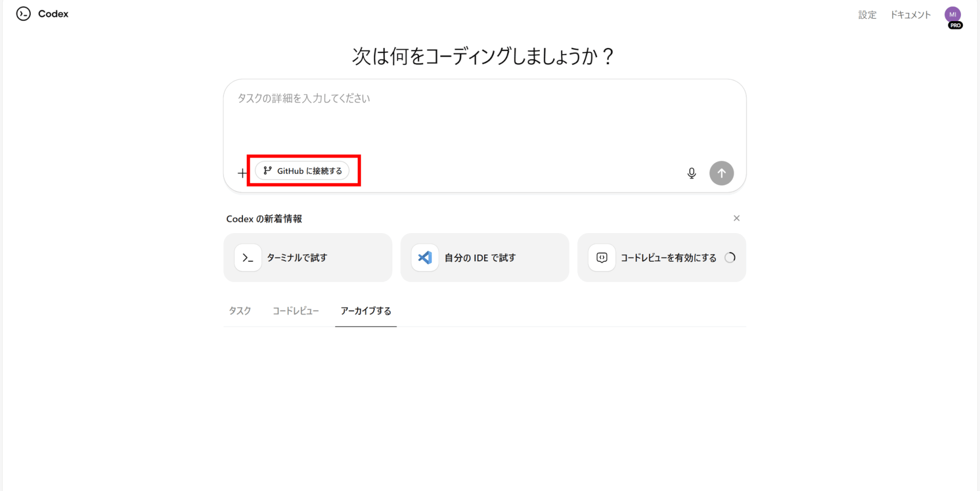
Task: Click the Codex logo icon
Action: pos(23,14)
